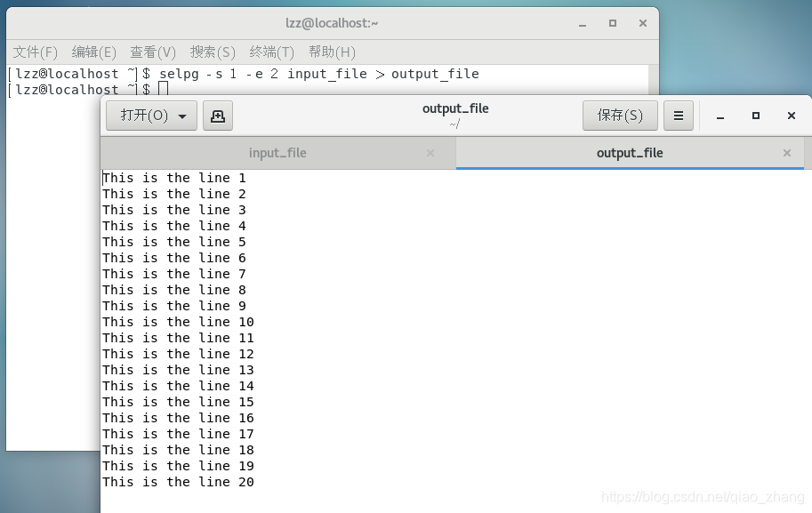This screenshot has height=513, width=812.
Task: Close the lzz@localhost terminal window
Action: 643,23
